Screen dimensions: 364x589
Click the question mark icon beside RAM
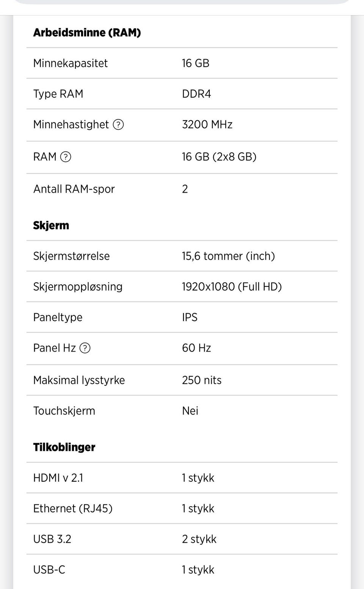tap(66, 157)
